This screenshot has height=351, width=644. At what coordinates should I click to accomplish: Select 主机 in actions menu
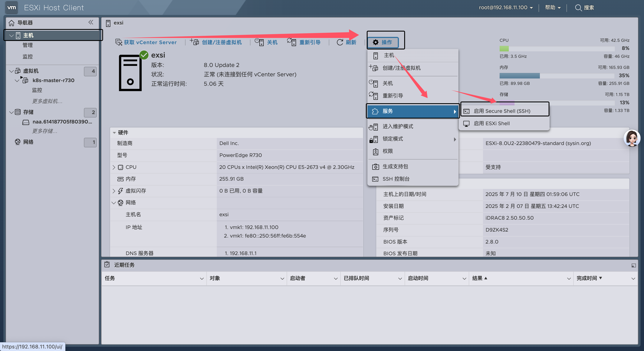[x=413, y=55]
